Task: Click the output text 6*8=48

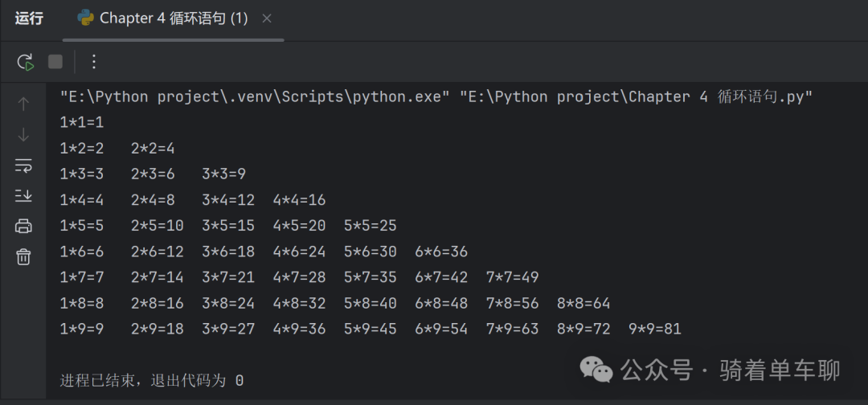Action: [441, 303]
